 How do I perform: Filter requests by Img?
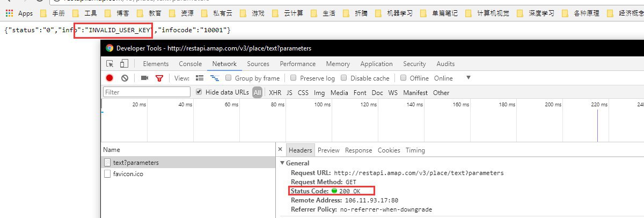coord(319,92)
